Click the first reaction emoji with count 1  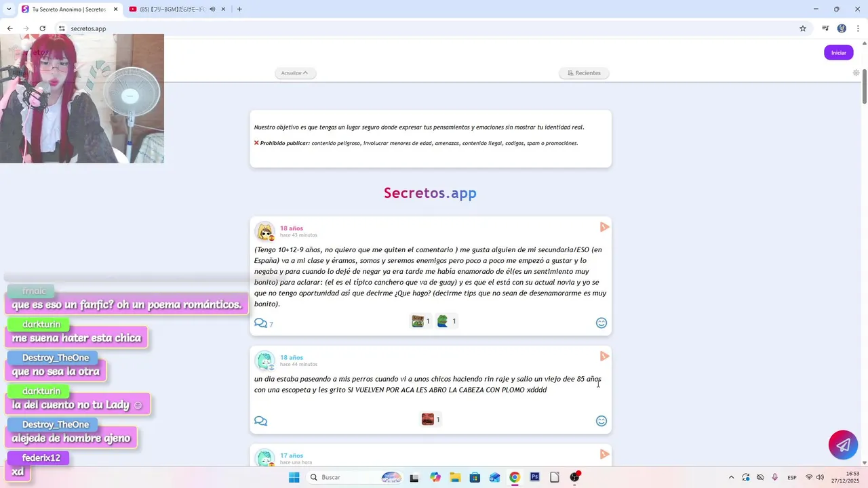pyautogui.click(x=421, y=321)
